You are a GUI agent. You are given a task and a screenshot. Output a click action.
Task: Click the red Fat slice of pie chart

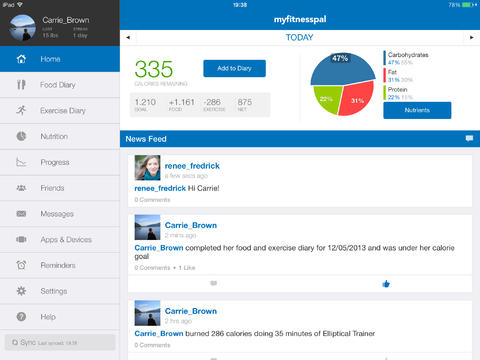(357, 98)
